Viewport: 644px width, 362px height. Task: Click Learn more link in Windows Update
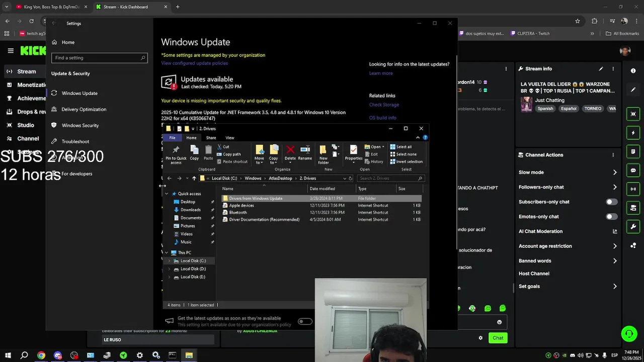pyautogui.click(x=381, y=73)
